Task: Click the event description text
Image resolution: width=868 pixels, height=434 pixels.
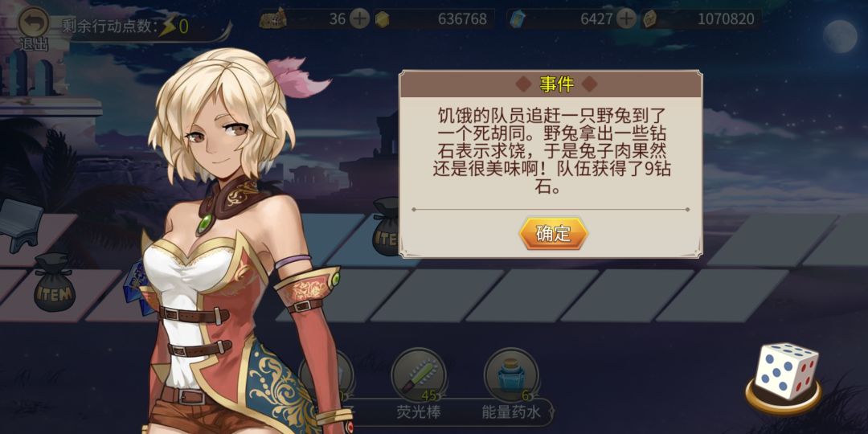Action: point(551,152)
